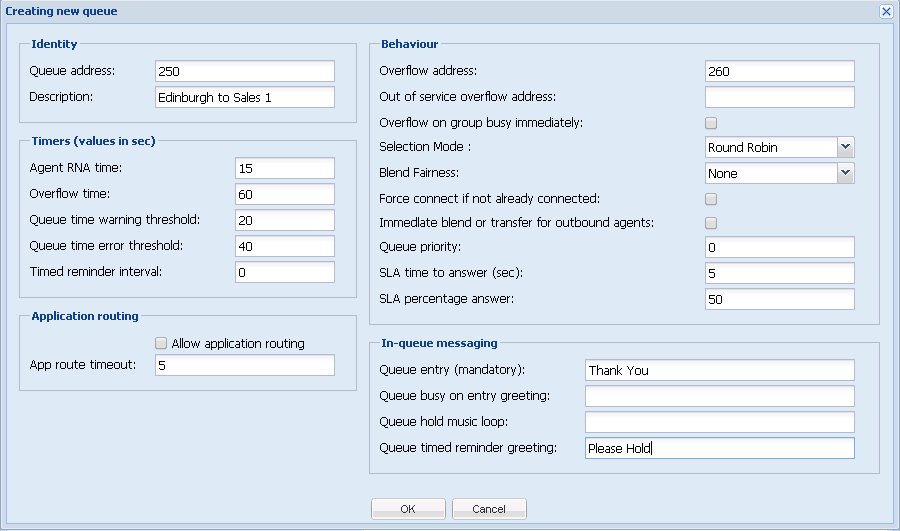Edit Queue time error threshold field
Viewport: 900px width, 531px height.
285,246
